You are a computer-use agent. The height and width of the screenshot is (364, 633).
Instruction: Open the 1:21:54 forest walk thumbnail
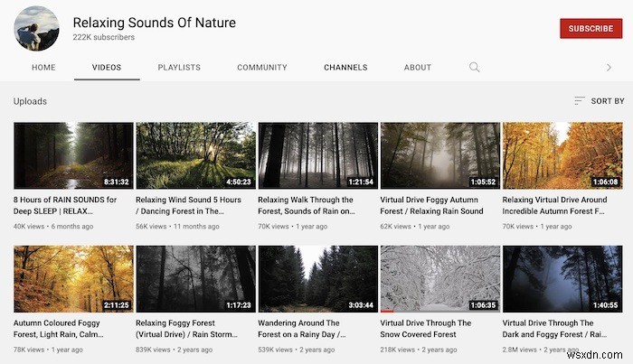pyautogui.click(x=317, y=155)
